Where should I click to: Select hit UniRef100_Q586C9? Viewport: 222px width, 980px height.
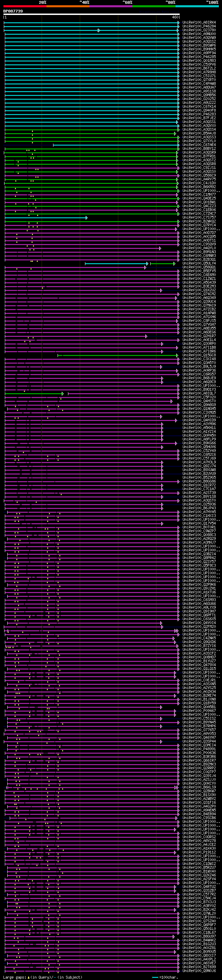[199, 175]
